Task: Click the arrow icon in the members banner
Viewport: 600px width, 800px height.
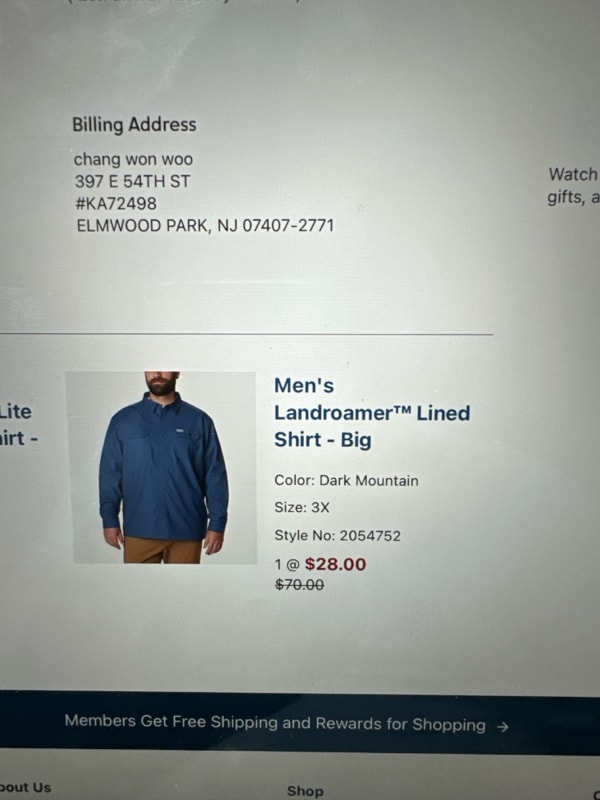Action: coord(503,727)
